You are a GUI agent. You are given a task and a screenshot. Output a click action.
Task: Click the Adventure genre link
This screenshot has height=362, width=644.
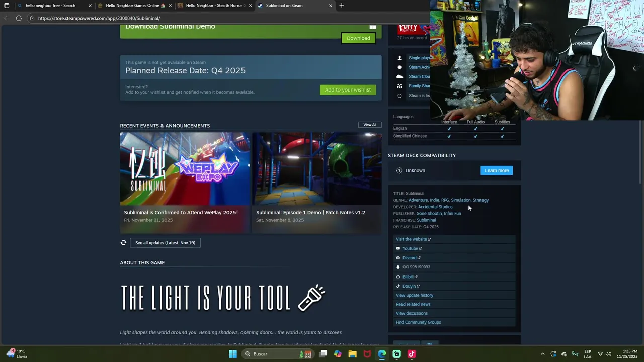pos(418,200)
